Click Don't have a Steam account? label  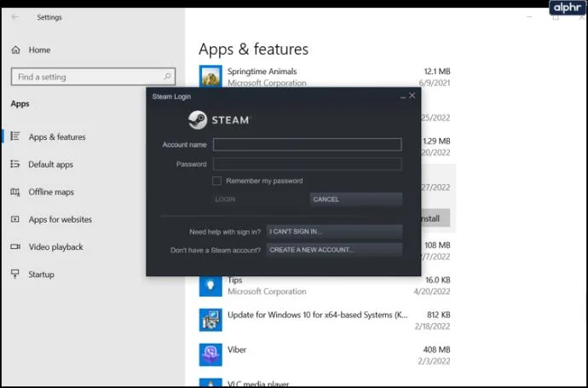(216, 251)
